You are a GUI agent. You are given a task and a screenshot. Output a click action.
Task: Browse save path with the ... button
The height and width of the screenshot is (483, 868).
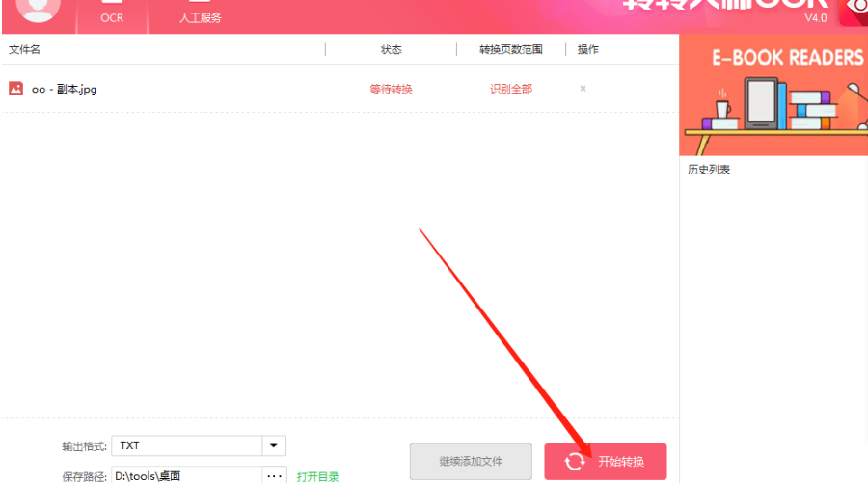click(x=275, y=475)
